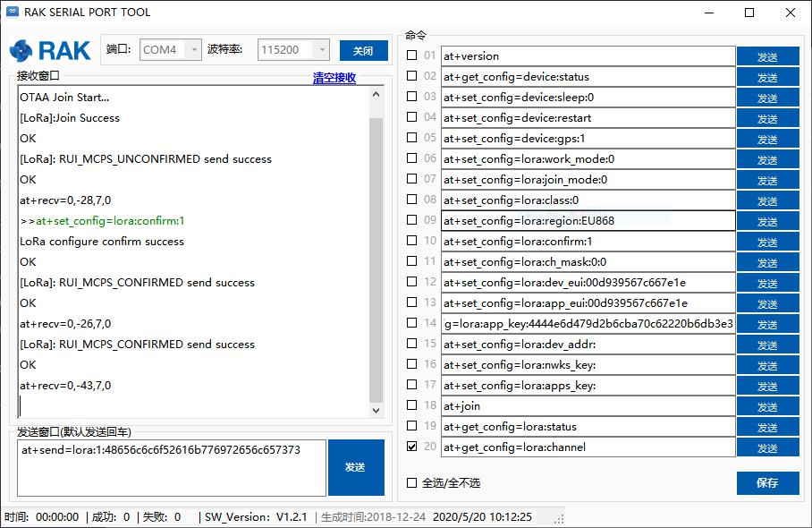
Task: Click the lora:apps_key command field
Action: click(588, 386)
